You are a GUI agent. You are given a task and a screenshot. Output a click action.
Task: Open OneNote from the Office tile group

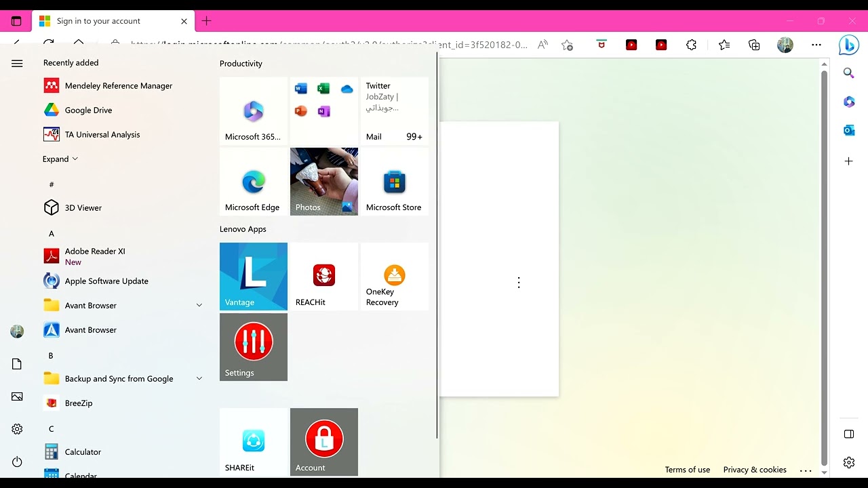click(324, 111)
